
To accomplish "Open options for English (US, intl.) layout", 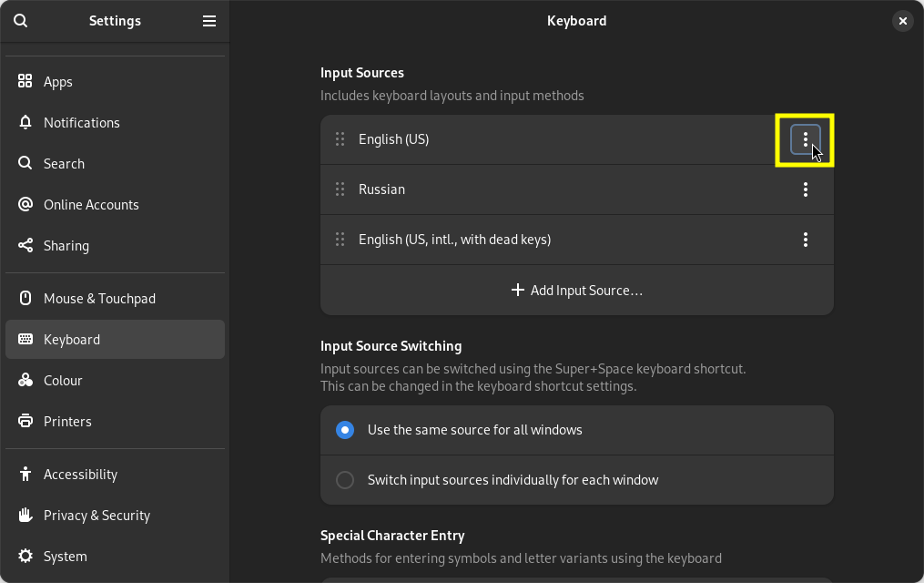I will click(805, 240).
